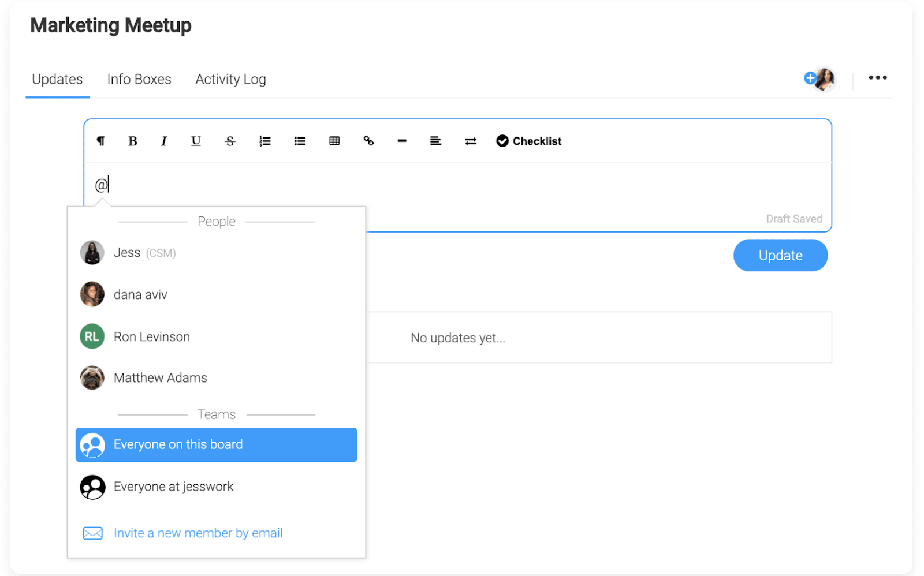Click Invite a new member by email
Image resolution: width=924 pixels, height=576 pixels.
click(x=198, y=533)
